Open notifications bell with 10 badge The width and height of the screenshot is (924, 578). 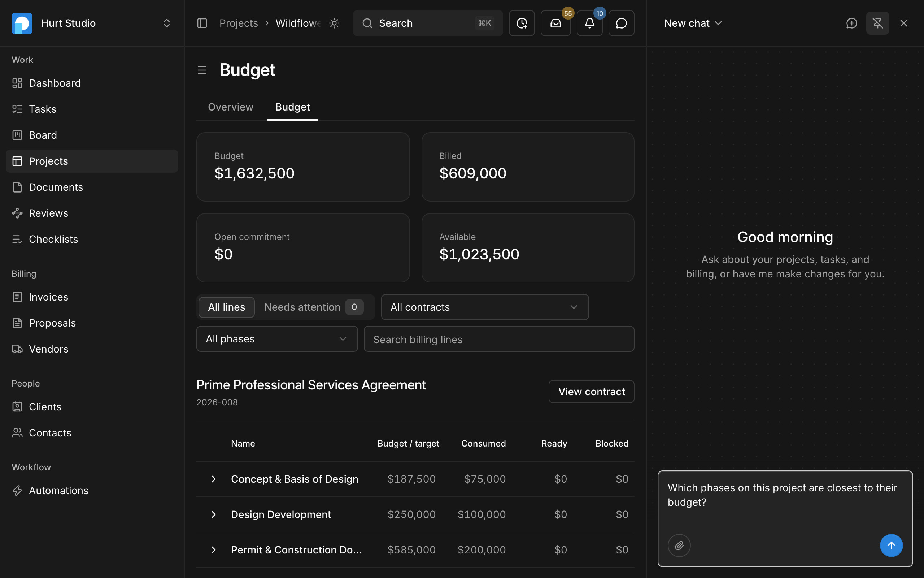[589, 23]
